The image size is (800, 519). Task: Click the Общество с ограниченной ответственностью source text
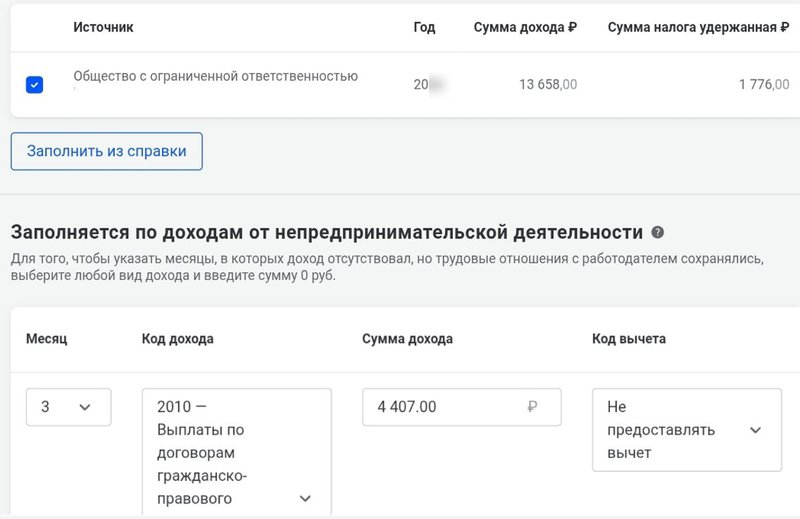(x=215, y=76)
